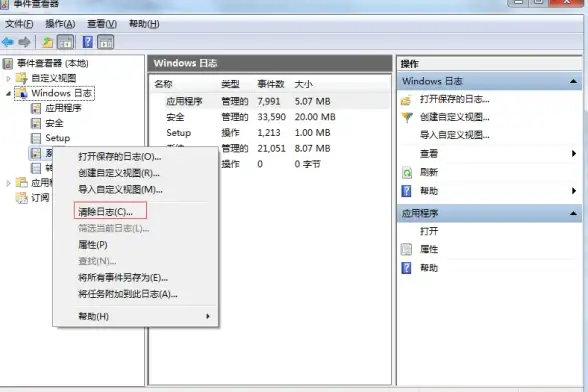Choose 将所有事件另存为(E)... from context menu
The height and width of the screenshot is (392, 588).
(x=123, y=278)
